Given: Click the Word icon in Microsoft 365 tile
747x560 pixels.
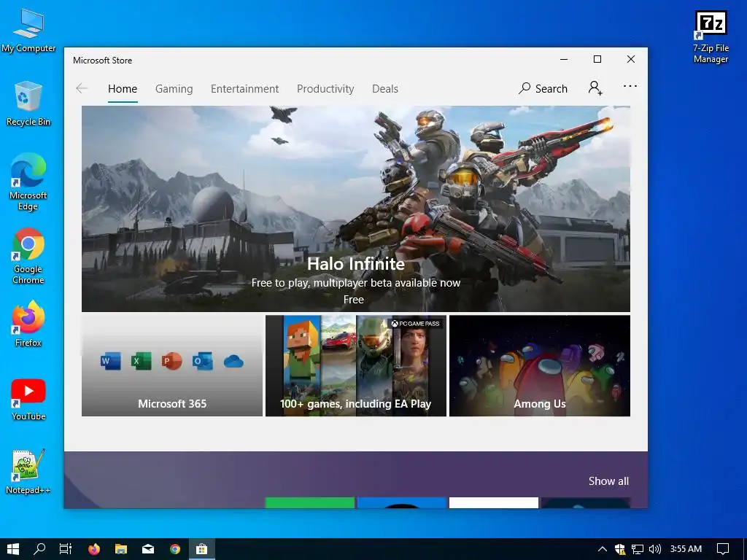Looking at the screenshot, I should (x=111, y=361).
